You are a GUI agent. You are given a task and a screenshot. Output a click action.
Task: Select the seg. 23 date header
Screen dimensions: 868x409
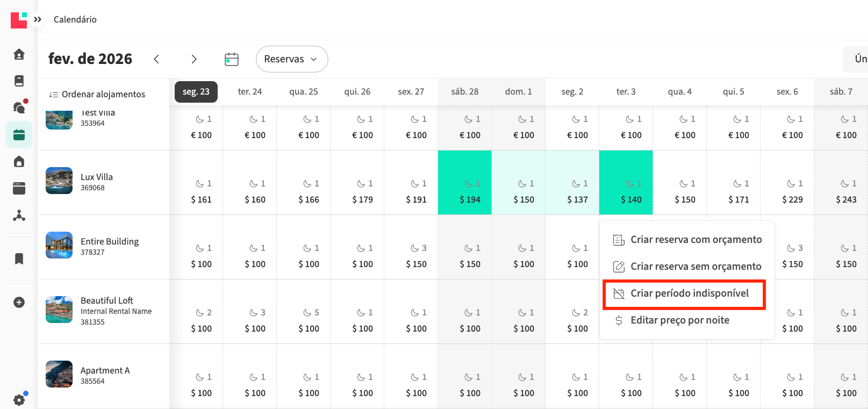point(196,92)
